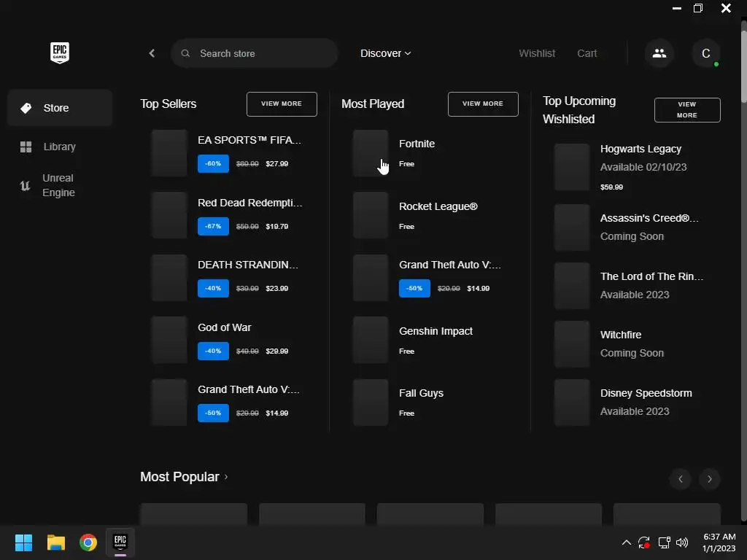Open Rocket League in Most Played

(x=438, y=206)
